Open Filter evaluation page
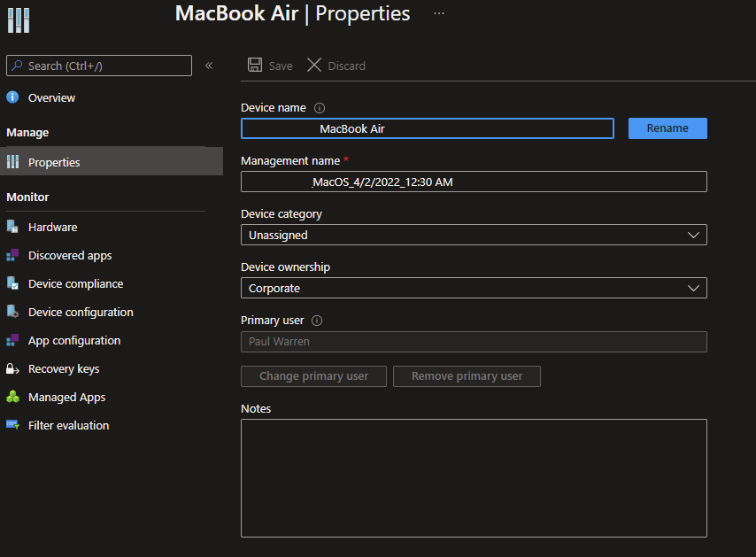 (68, 426)
